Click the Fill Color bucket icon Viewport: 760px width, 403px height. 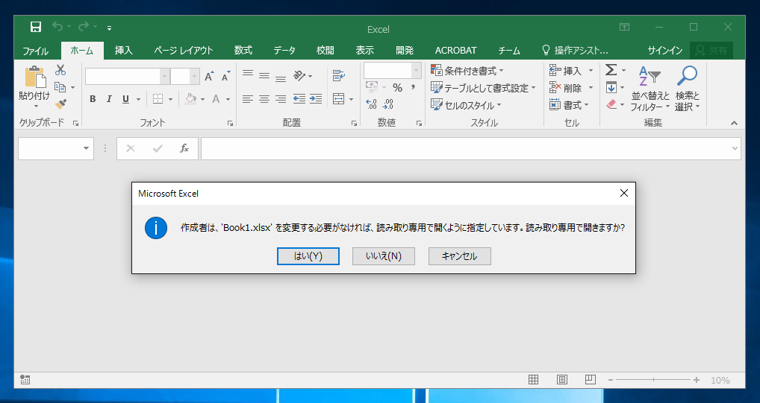tap(190, 99)
